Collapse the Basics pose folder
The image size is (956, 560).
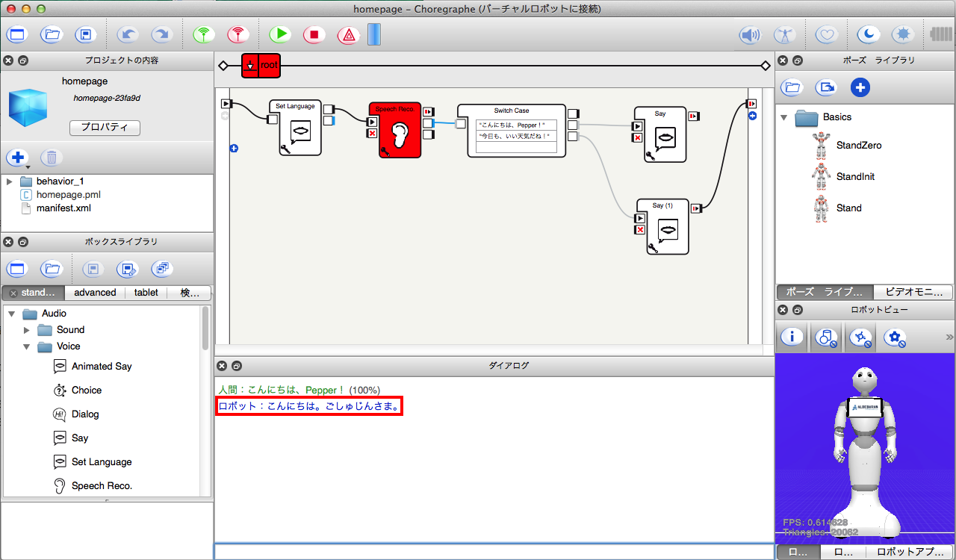784,117
